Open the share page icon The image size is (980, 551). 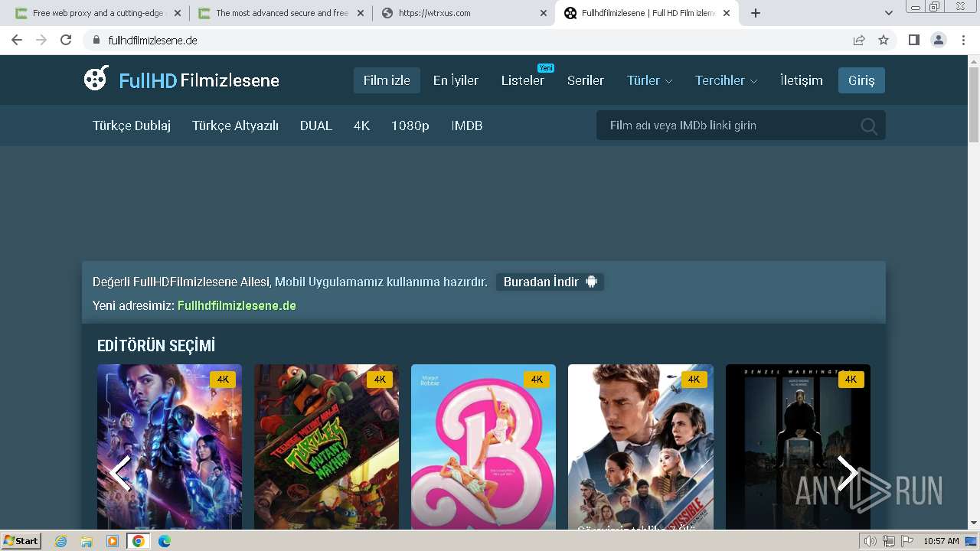pyautogui.click(x=859, y=40)
